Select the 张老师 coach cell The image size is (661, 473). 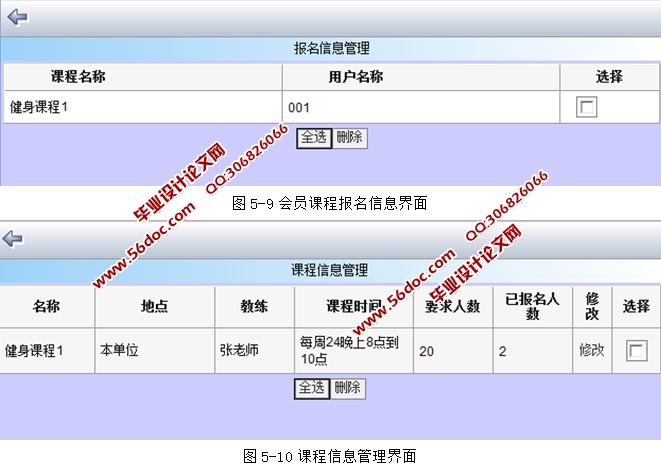coord(254,351)
